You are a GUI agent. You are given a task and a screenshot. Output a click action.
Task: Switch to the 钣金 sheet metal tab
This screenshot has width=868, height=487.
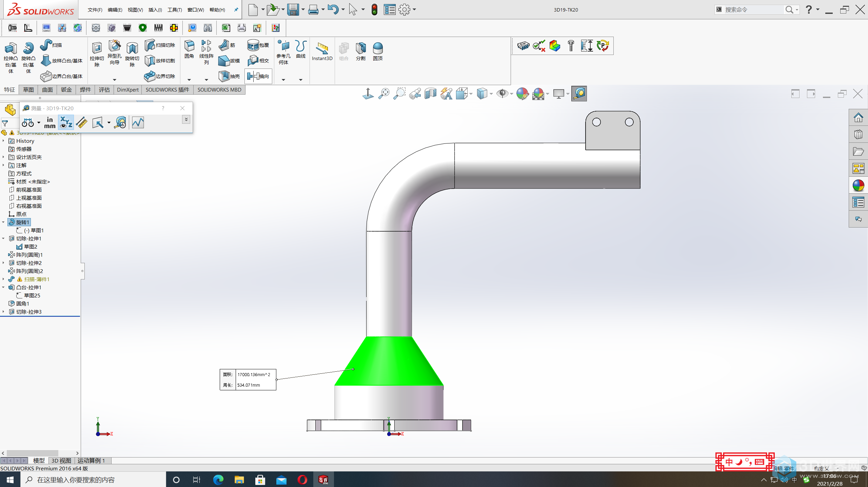tap(66, 90)
